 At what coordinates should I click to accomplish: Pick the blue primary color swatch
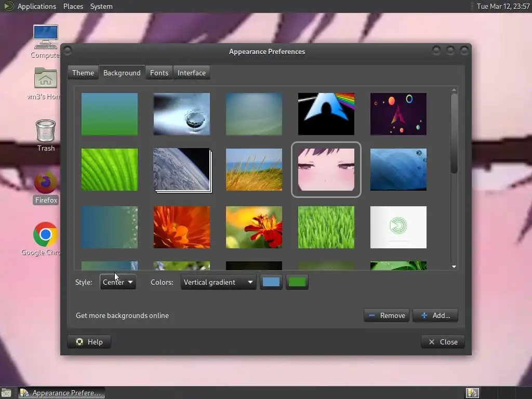pyautogui.click(x=271, y=282)
